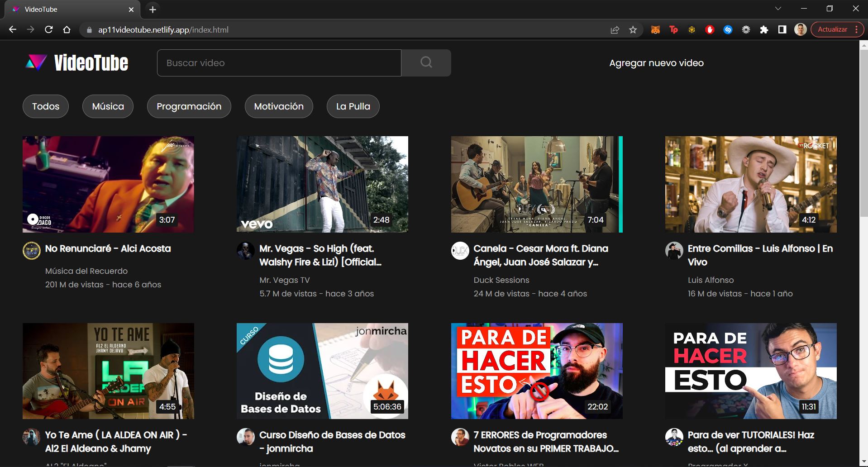Click avatar beside Curso Diseño de Bases title
The width and height of the screenshot is (868, 467).
tap(246, 437)
